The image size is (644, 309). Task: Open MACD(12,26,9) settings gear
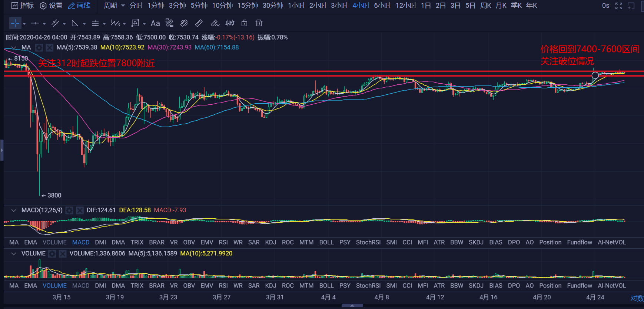coord(69,210)
